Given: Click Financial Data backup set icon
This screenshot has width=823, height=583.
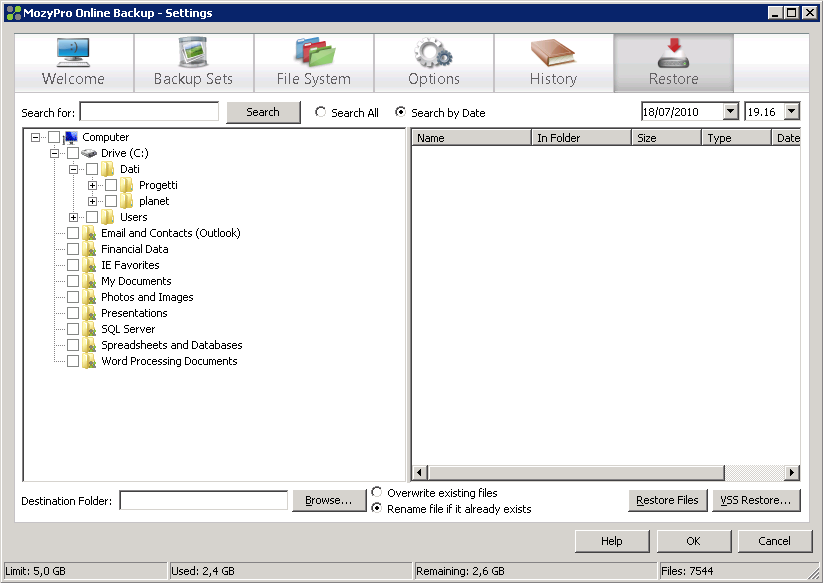Looking at the screenshot, I should point(89,249).
